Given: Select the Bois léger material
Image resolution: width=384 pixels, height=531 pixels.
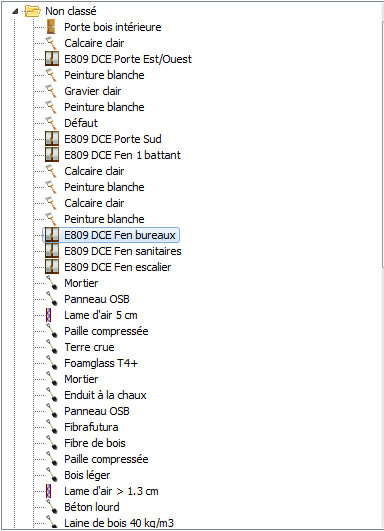Looking at the screenshot, I should (87, 475).
